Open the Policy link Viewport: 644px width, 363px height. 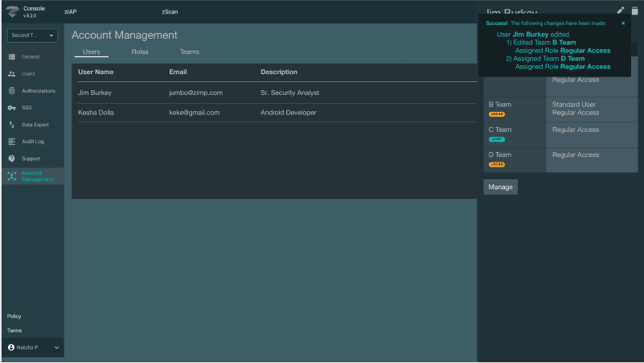[x=14, y=316]
